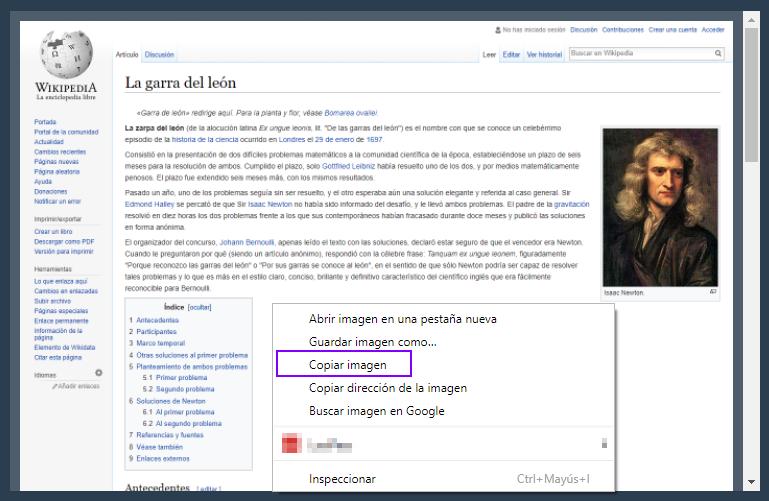Click the languages settings gear icon
Screen dimensions: 769x501
(x=99, y=373)
